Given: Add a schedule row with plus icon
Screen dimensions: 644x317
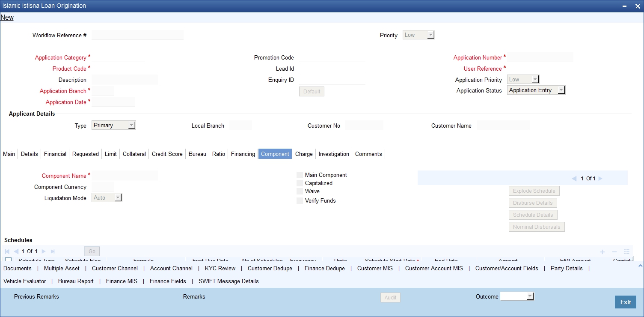Looking at the screenshot, I should click(602, 252).
